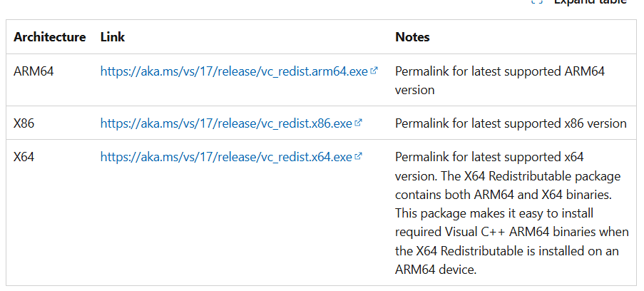The width and height of the screenshot is (644, 291).
Task: Click the Notes column header
Action: point(412,37)
